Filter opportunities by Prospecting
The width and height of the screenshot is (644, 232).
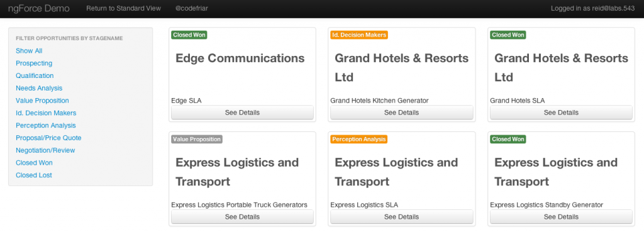pyautogui.click(x=34, y=64)
